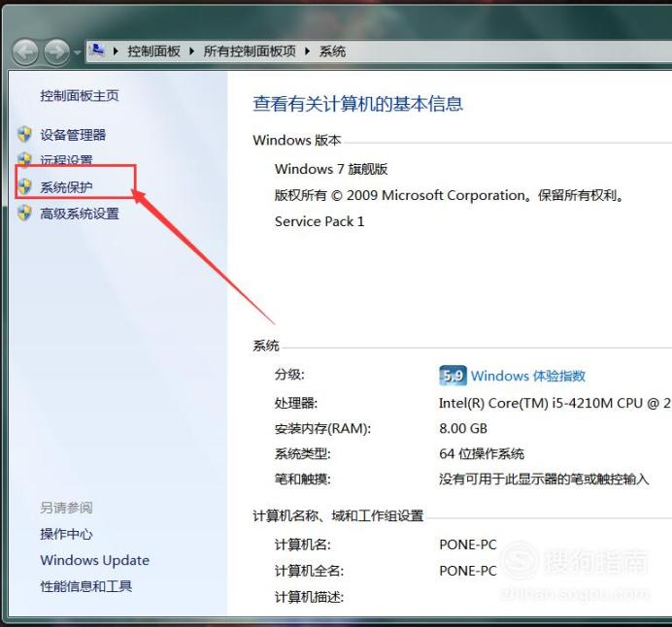Click shield icon beside 远程设置
The image size is (672, 627).
tap(24, 158)
